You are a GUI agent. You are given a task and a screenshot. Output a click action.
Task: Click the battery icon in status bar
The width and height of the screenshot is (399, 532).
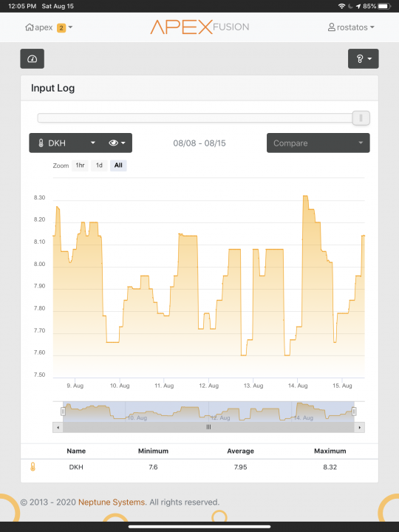pyautogui.click(x=384, y=6)
